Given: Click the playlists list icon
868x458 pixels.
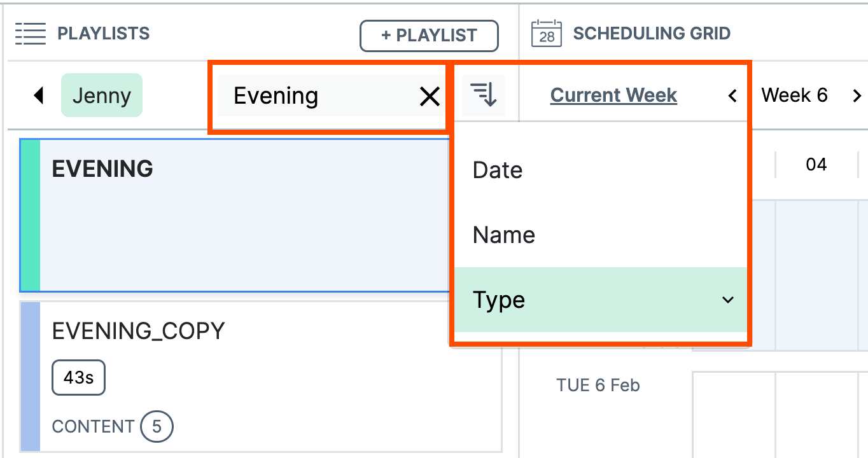Looking at the screenshot, I should tap(30, 33).
